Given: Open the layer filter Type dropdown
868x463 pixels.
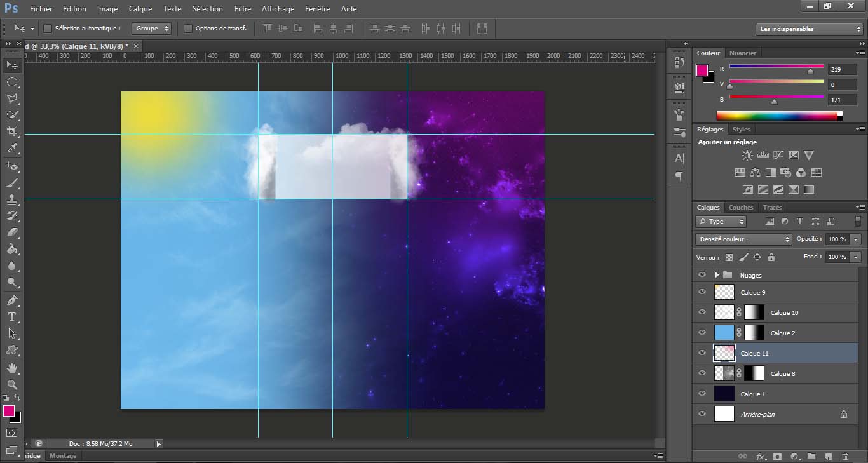Looking at the screenshot, I should [x=721, y=222].
